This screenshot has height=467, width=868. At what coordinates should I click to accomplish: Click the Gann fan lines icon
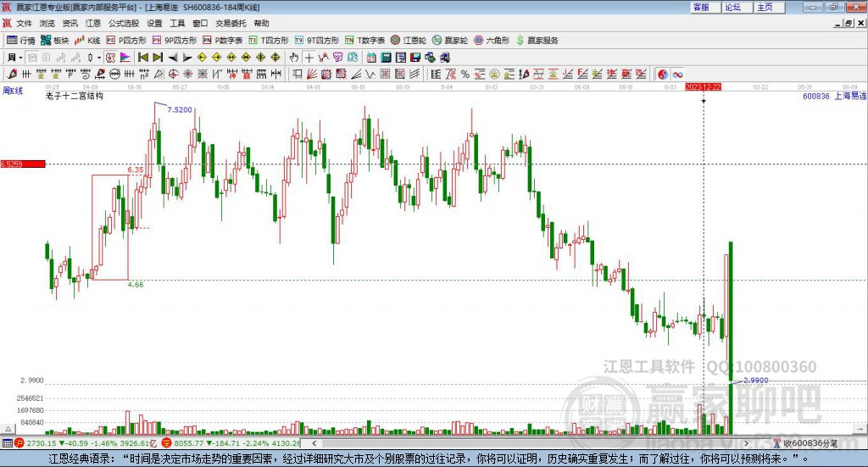click(312, 74)
